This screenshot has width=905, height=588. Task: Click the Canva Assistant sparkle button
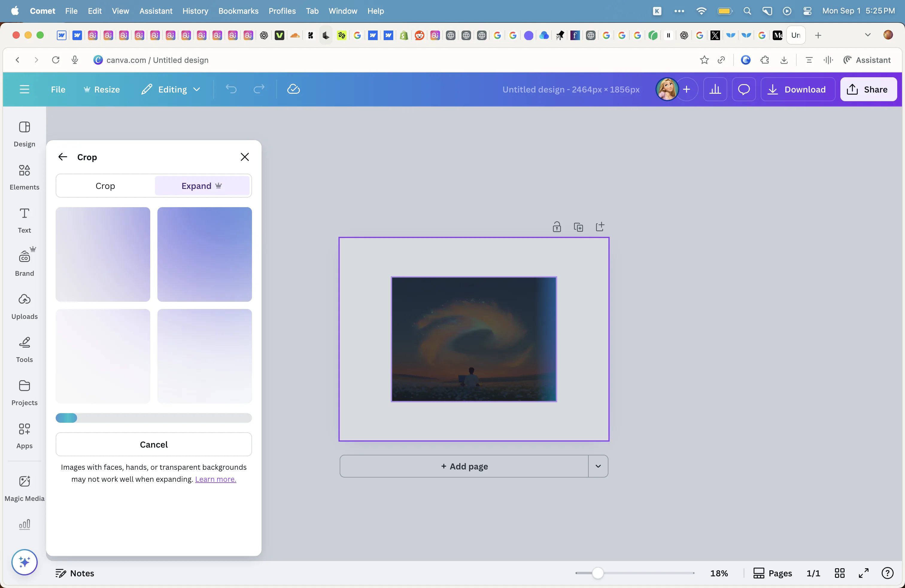(x=24, y=562)
